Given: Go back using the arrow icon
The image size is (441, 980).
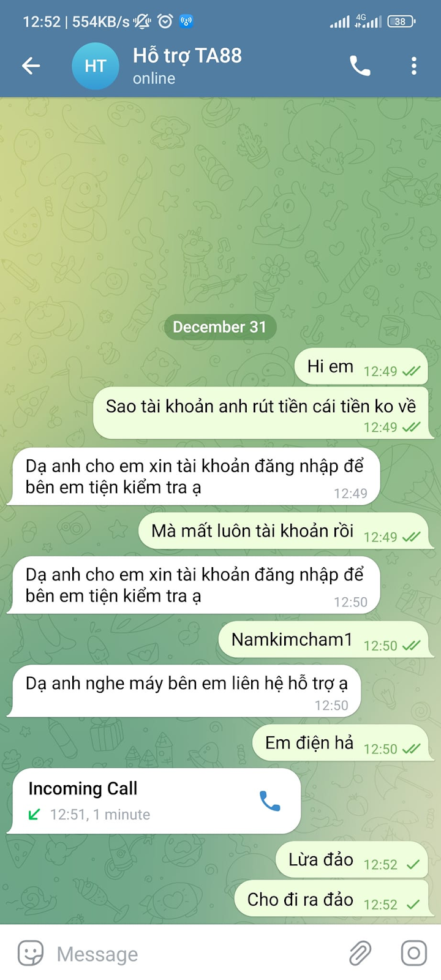Looking at the screenshot, I should (x=31, y=66).
